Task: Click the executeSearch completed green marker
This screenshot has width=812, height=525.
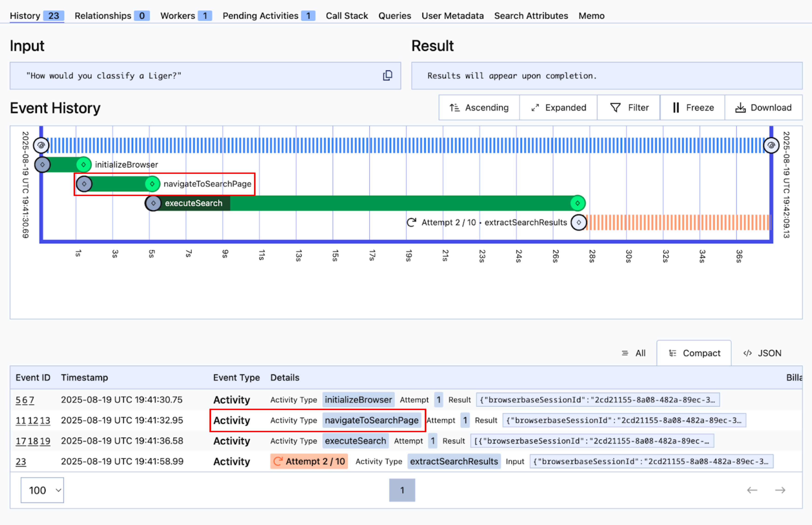Action: [577, 203]
